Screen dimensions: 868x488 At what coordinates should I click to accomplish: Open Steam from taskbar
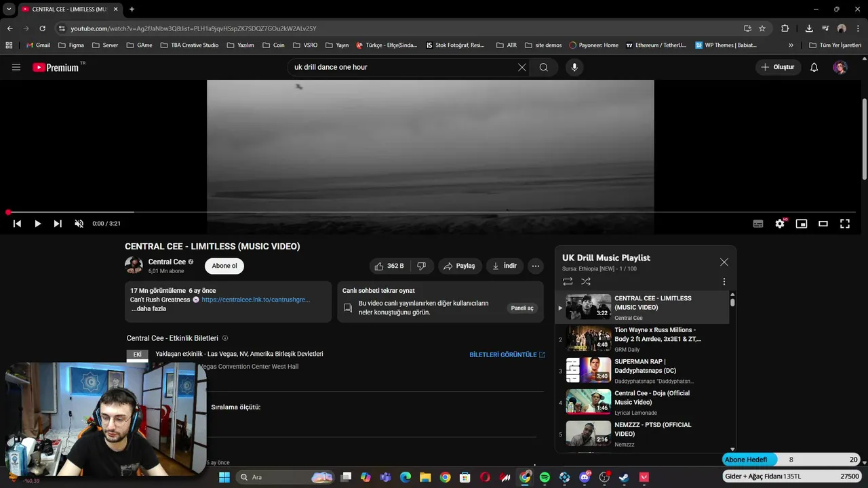coord(624,477)
